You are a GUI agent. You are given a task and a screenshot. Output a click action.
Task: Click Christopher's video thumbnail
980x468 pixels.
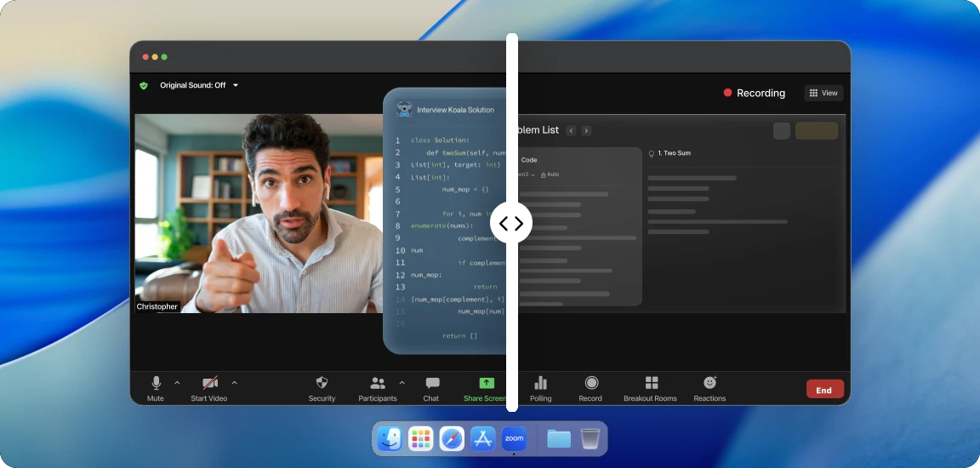pos(259,213)
